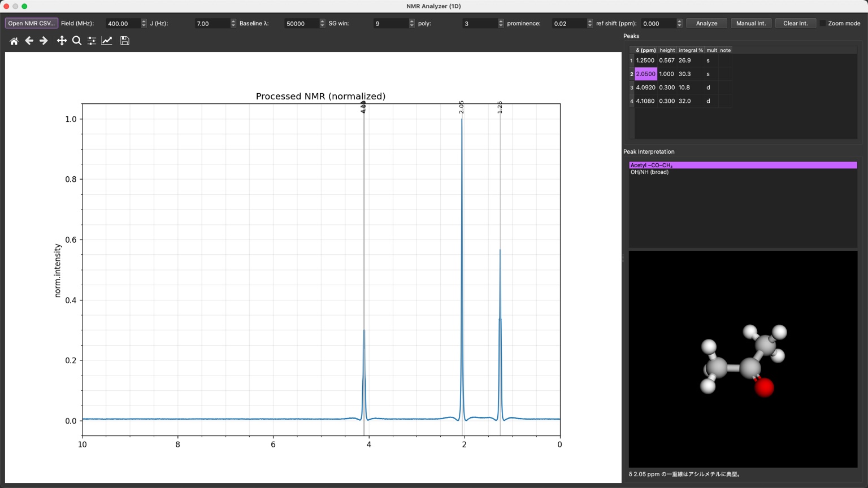Select the Acetyl –CO–CH₃ interpretation entry
Viewport: 868px width, 488px height.
742,165
